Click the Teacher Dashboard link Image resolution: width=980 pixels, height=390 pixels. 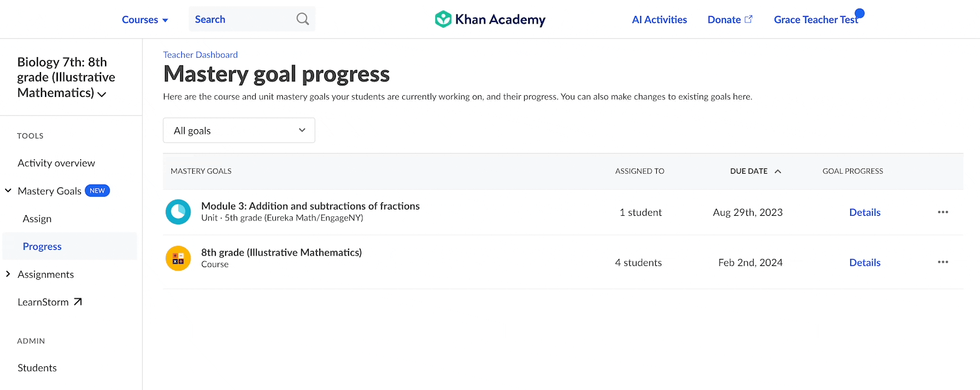point(200,54)
